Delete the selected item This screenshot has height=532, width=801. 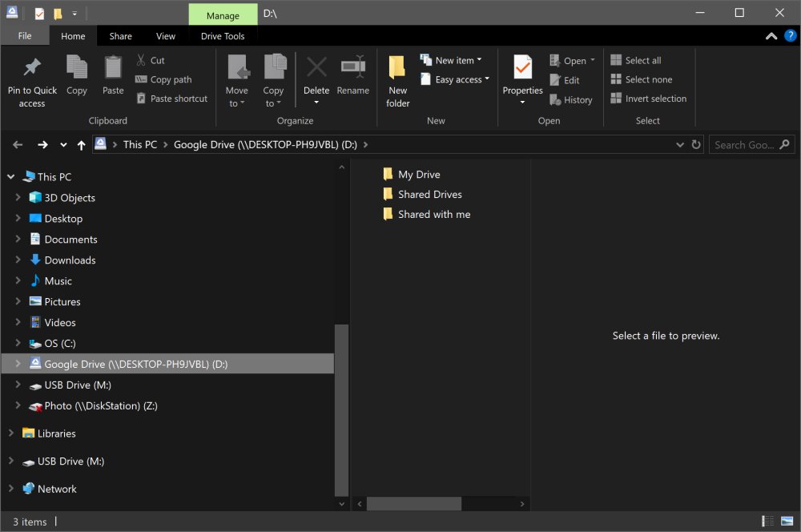316,74
